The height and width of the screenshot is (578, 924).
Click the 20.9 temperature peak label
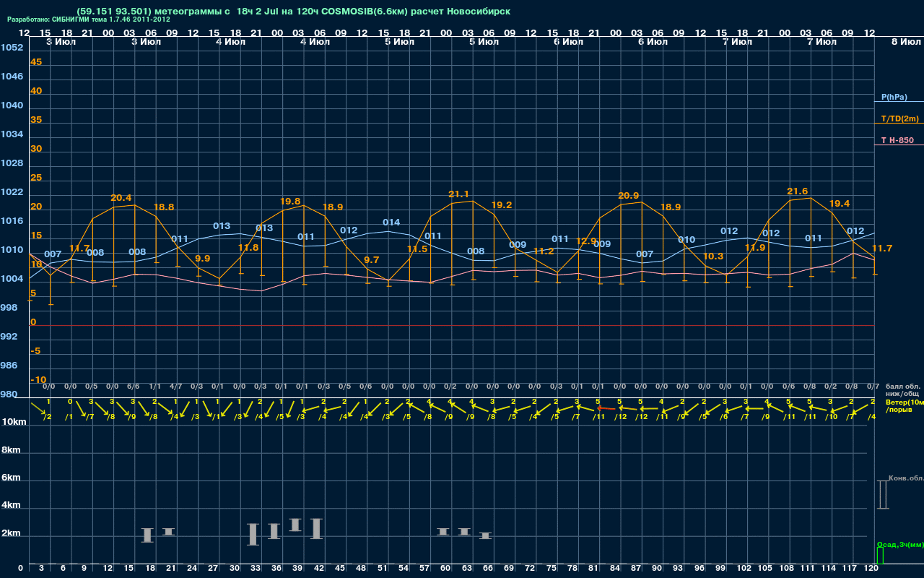click(x=628, y=196)
